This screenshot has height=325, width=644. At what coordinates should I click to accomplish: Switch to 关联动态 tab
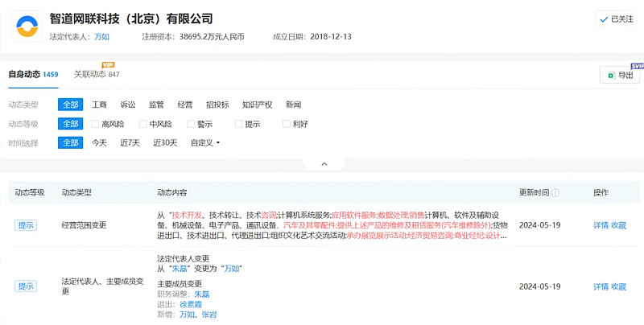click(x=97, y=74)
